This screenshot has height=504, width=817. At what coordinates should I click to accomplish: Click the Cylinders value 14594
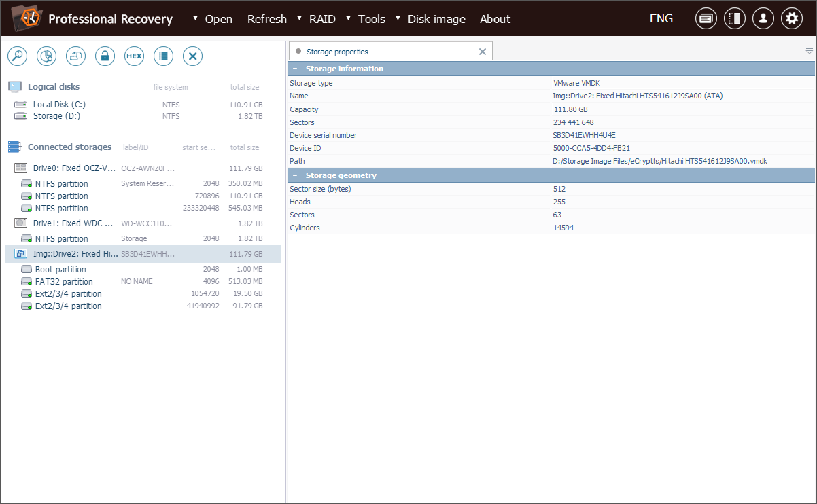[563, 228]
